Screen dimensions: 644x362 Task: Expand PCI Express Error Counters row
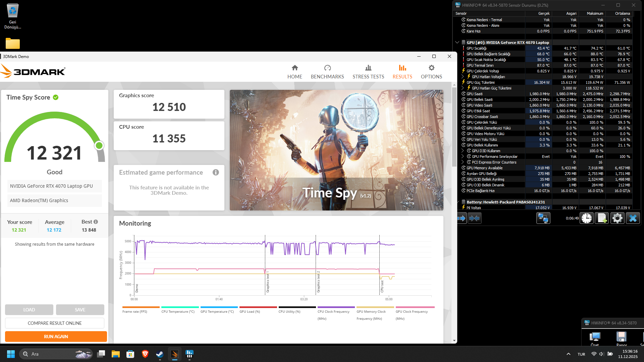(463, 162)
